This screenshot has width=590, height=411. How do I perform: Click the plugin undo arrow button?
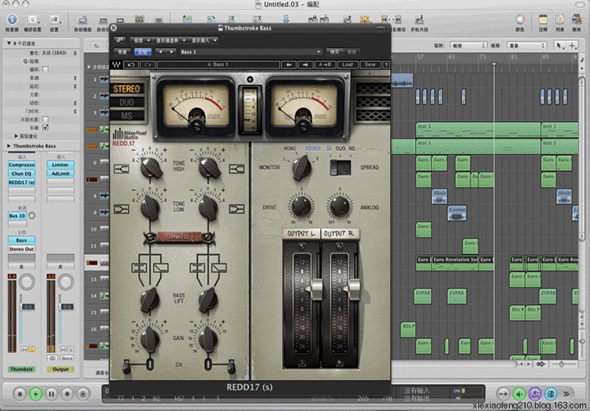131,65
